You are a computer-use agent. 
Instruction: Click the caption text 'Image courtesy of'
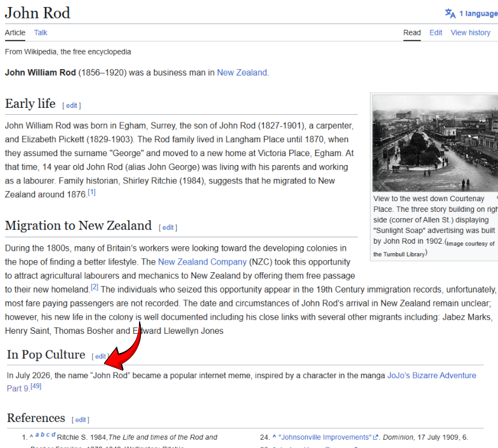pos(471,244)
